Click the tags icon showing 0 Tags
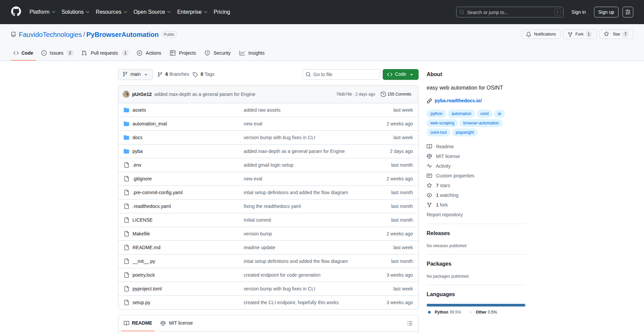Screen dimensions: 644x333 coord(196,74)
